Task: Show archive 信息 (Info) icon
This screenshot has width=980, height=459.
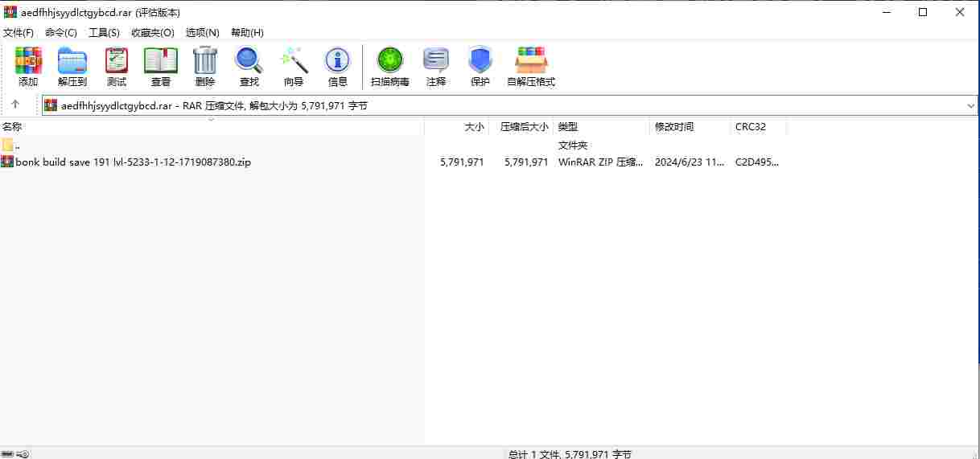Action: pos(338,60)
